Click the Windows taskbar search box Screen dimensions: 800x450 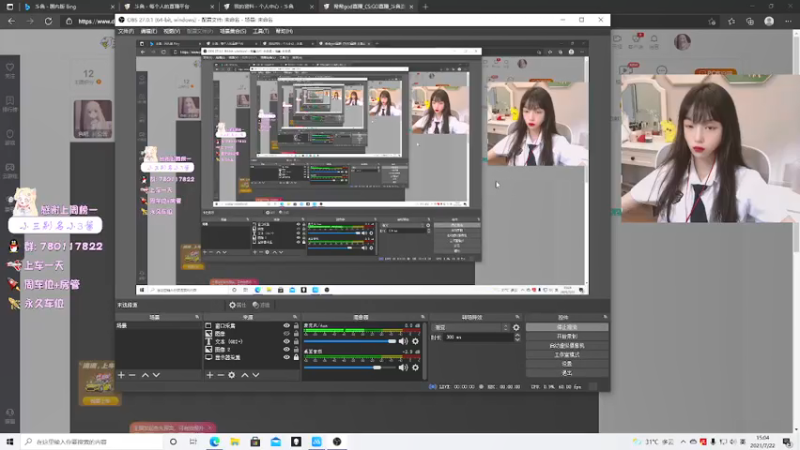click(x=92, y=441)
